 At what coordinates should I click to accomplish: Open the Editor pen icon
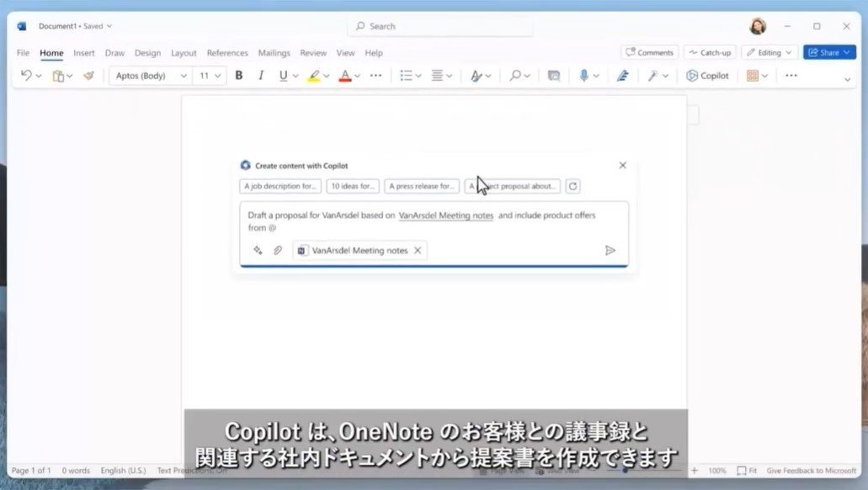coord(623,76)
